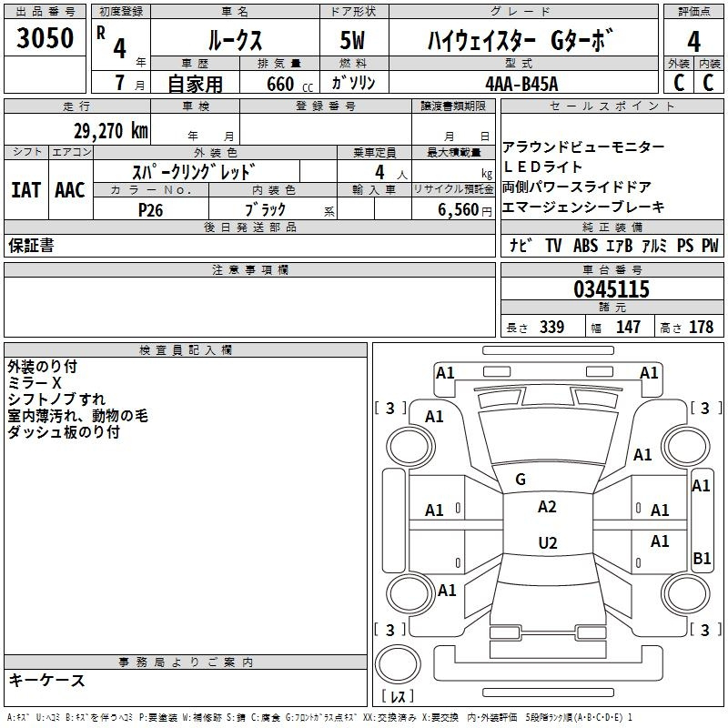Click the セールスポイント header
The height and width of the screenshot is (728, 728).
[x=612, y=106]
